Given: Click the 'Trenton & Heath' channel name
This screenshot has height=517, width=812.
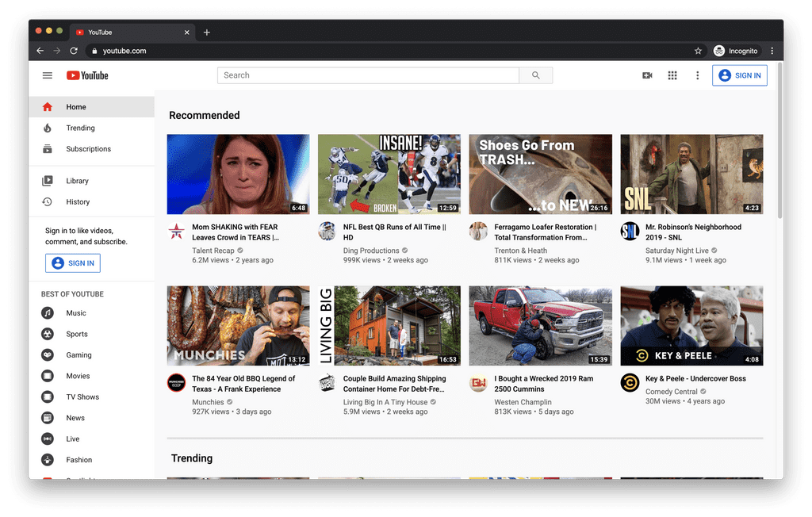Looking at the screenshot, I should pyautogui.click(x=520, y=251).
